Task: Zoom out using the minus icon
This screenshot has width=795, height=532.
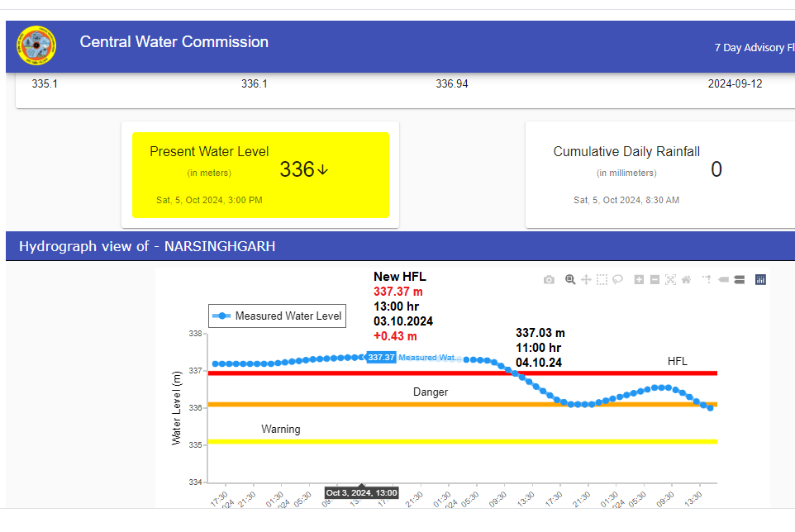Action: (655, 280)
